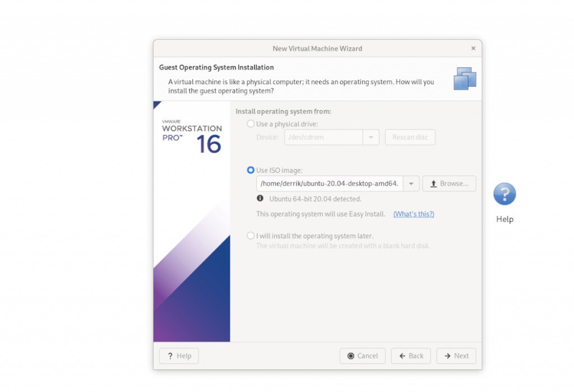The height and width of the screenshot is (392, 574).
Task: Select the Use ISO image option
Action: pos(251,170)
